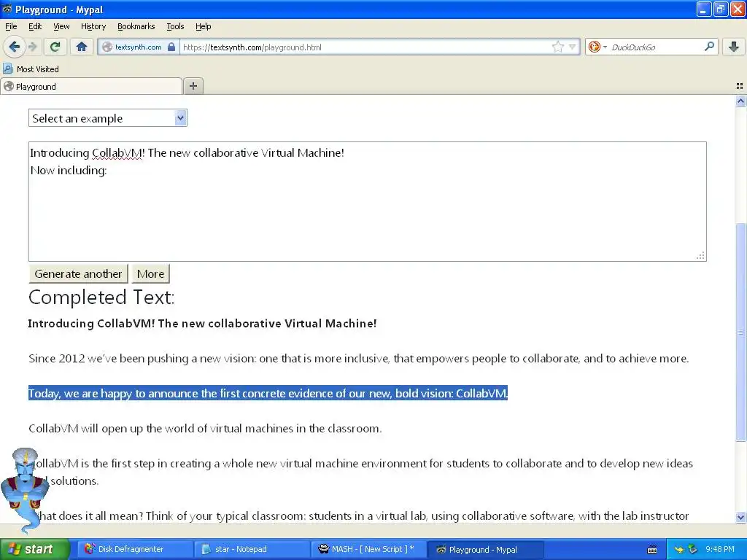Open the Bookmarks menu

point(136,26)
